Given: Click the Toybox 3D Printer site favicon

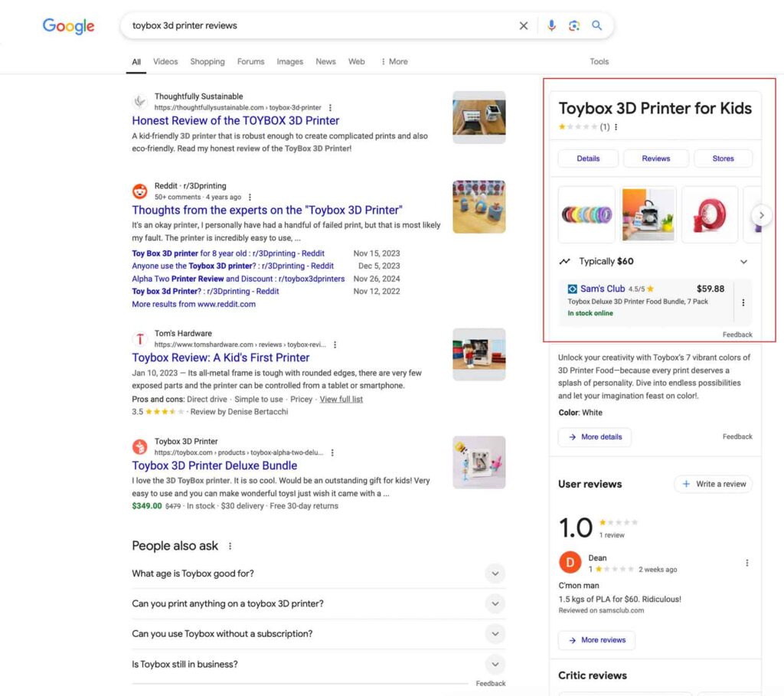Looking at the screenshot, I should pos(140,446).
